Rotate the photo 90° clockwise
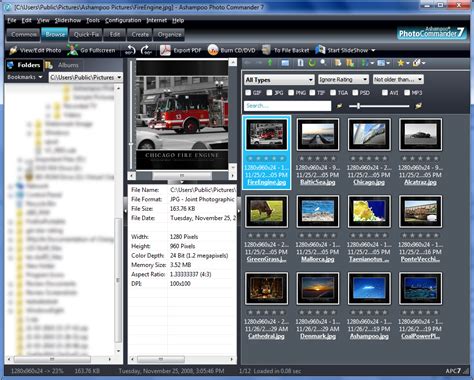Image resolution: width=474 pixels, height=380 pixels. [x=146, y=50]
